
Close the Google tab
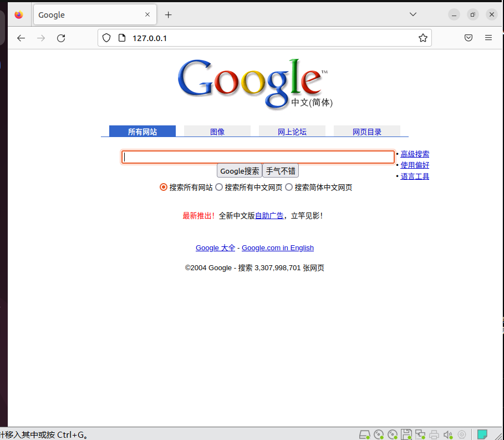click(147, 14)
